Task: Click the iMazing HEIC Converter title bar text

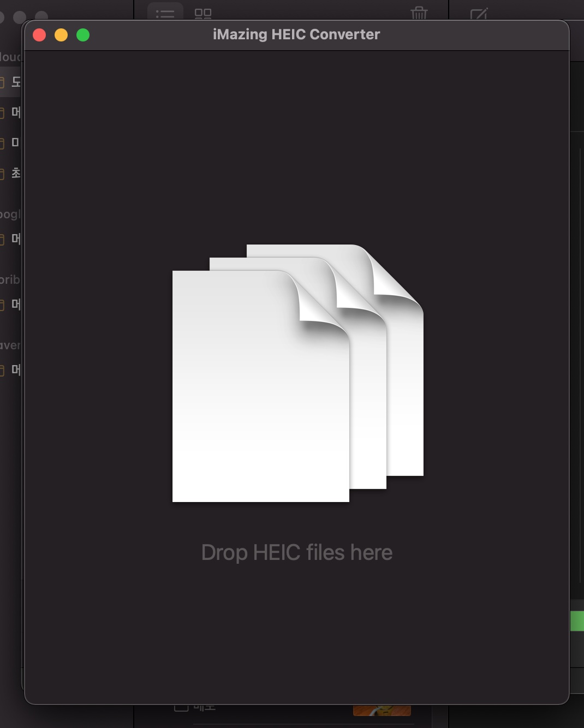Action: (x=296, y=34)
